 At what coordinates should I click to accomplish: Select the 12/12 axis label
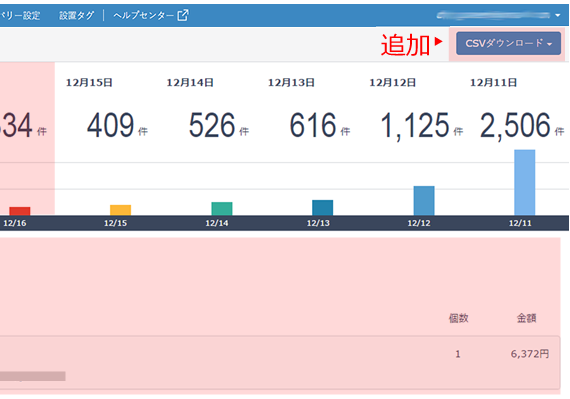(419, 223)
